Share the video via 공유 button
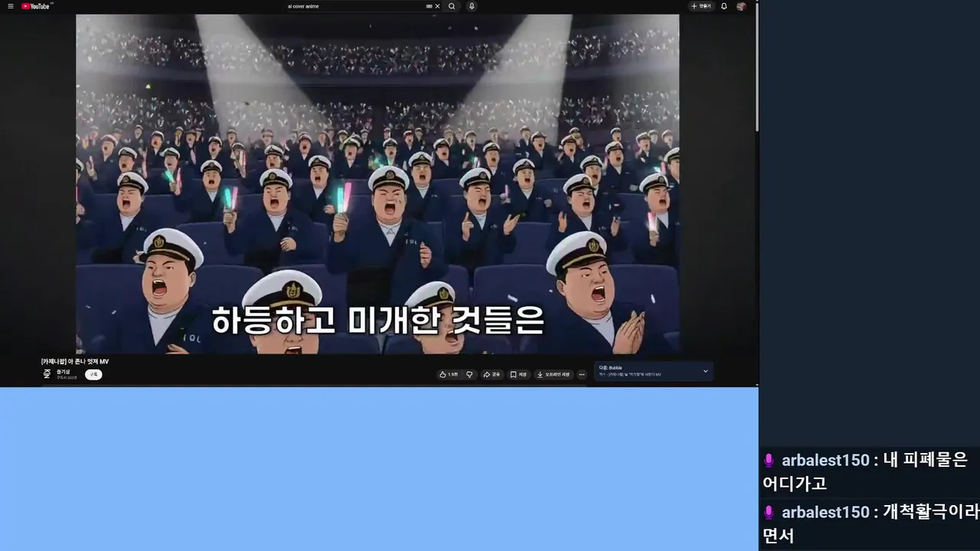This screenshot has width=980, height=551. pyautogui.click(x=492, y=374)
